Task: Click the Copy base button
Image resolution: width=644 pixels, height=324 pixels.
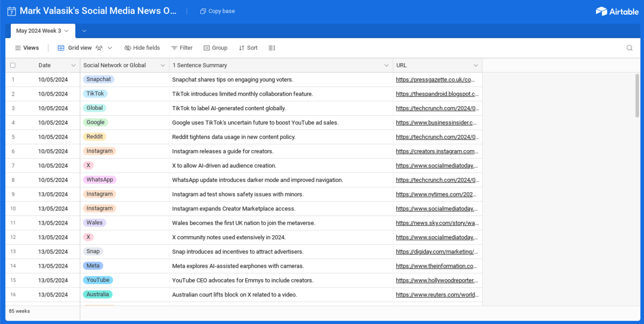Action: pyautogui.click(x=217, y=11)
